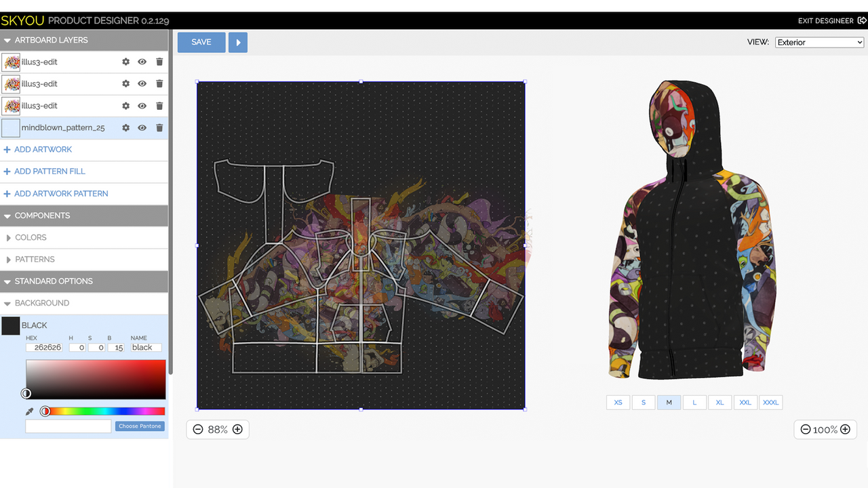Open the View dropdown showing Exterior

[818, 42]
